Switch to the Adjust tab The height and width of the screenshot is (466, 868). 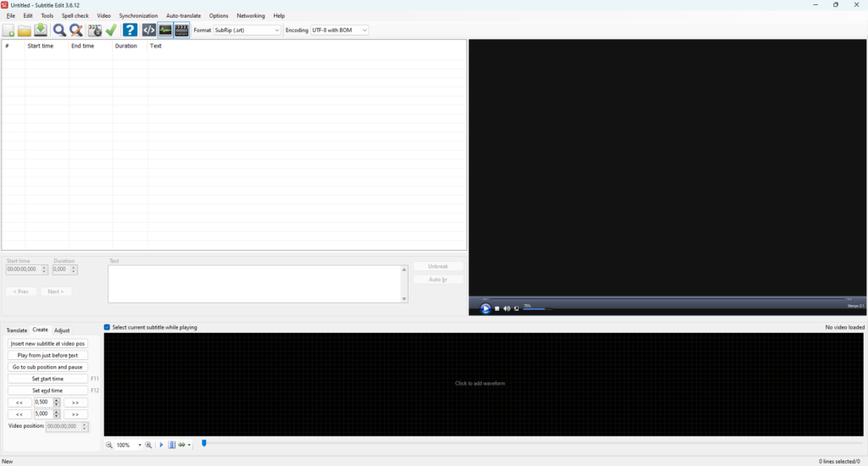click(61, 330)
